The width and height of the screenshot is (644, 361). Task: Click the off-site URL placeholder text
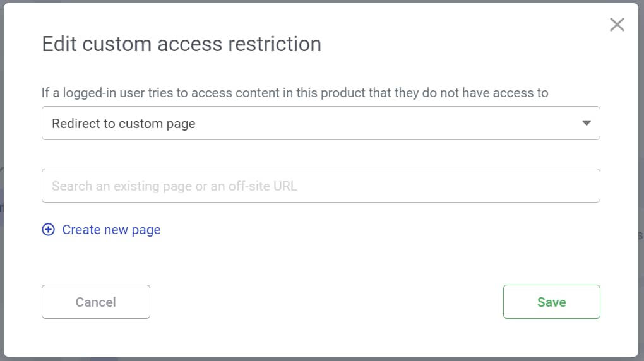pos(174,186)
